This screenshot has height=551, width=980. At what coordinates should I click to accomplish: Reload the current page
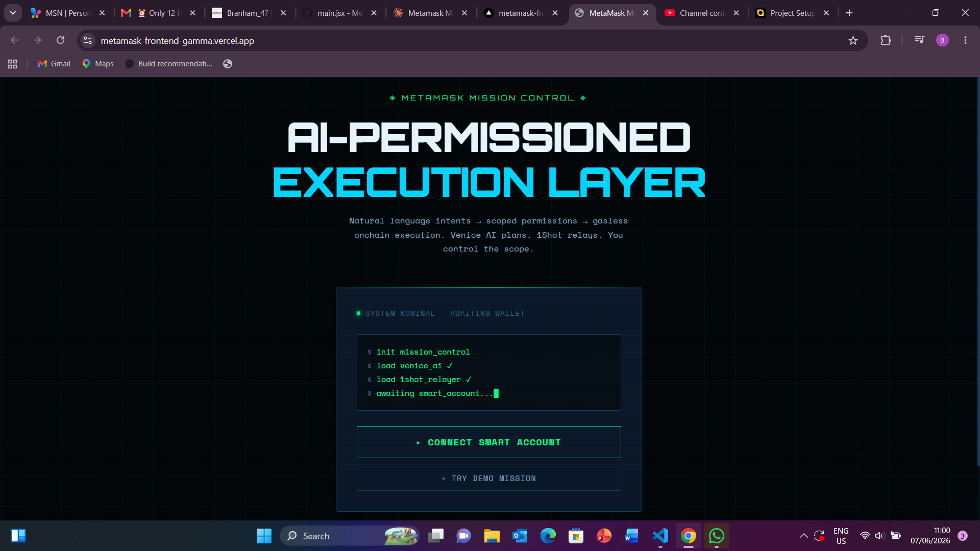coord(60,40)
